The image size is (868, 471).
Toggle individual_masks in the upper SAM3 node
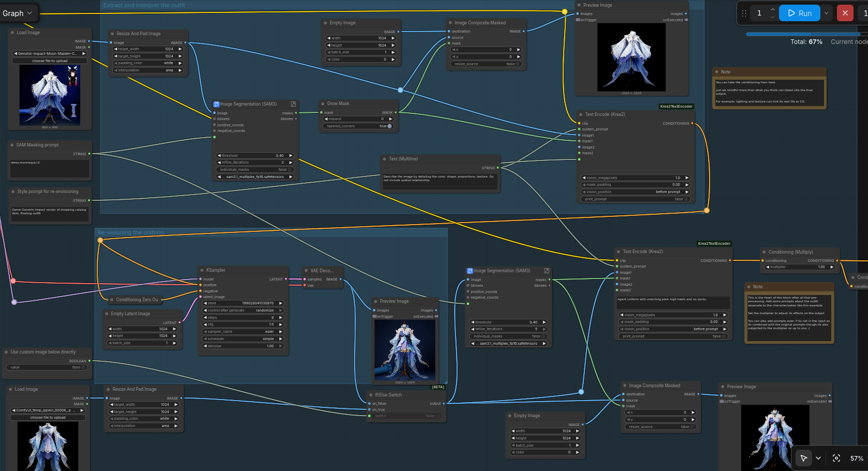tap(255, 170)
